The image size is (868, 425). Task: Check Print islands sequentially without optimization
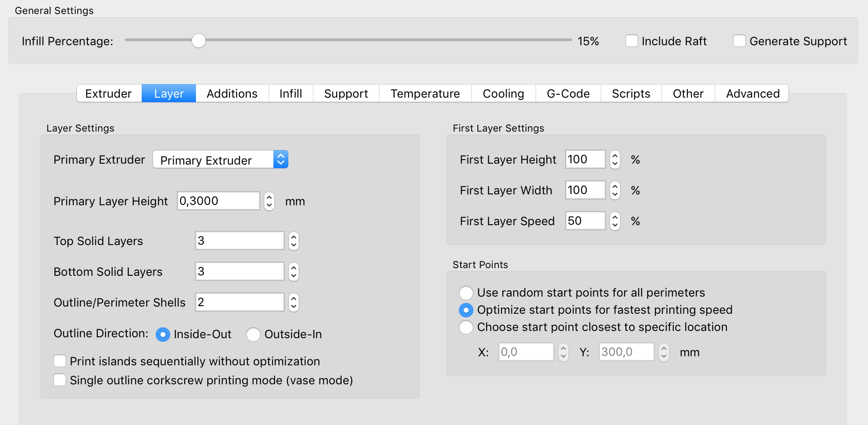(60, 361)
